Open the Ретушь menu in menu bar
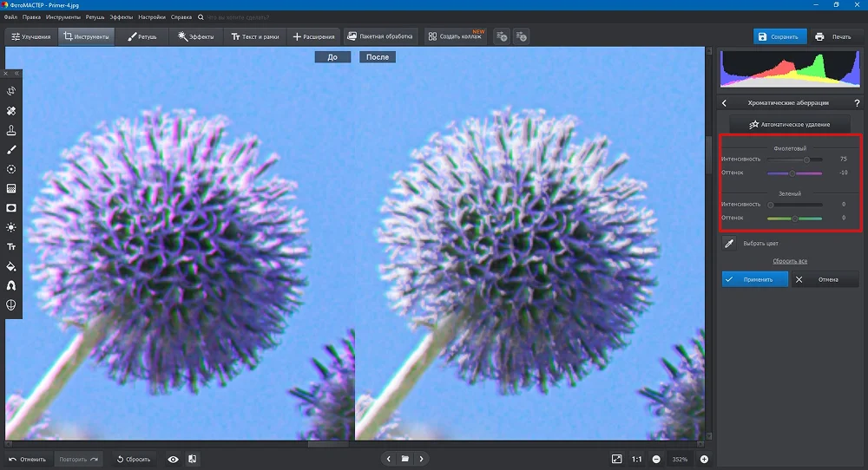Image resolution: width=868 pixels, height=470 pixels. [95, 17]
